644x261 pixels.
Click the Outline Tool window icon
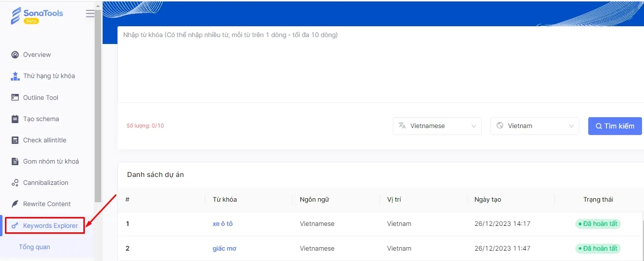coord(15,97)
